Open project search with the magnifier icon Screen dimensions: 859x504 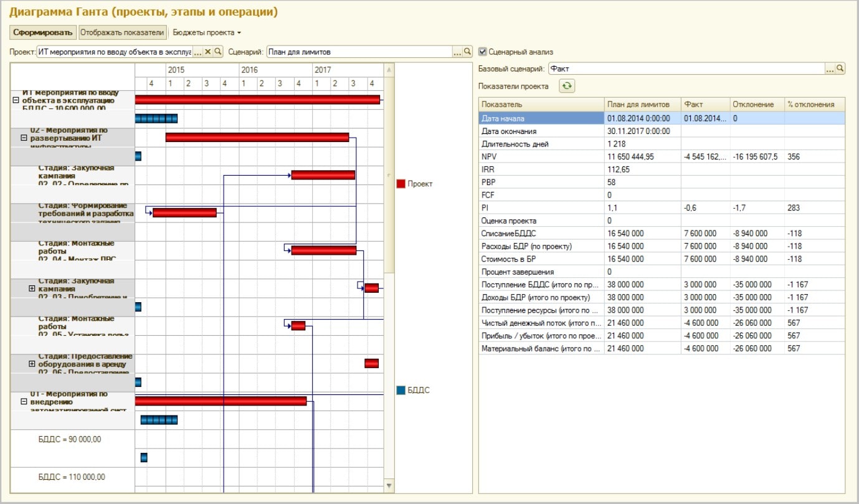[218, 52]
